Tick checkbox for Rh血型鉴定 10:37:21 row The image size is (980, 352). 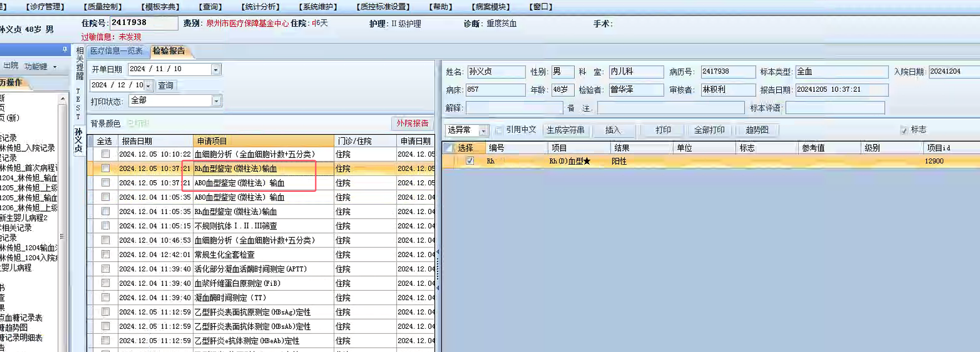click(x=105, y=168)
